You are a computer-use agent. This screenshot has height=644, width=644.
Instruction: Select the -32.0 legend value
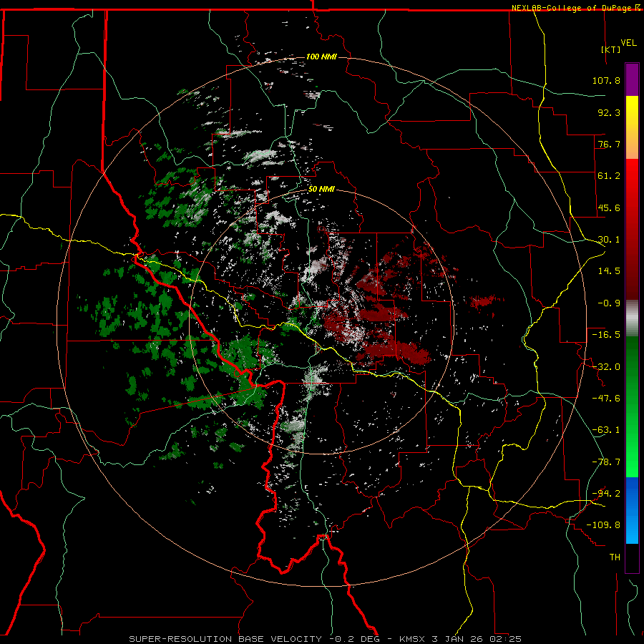pyautogui.click(x=606, y=367)
